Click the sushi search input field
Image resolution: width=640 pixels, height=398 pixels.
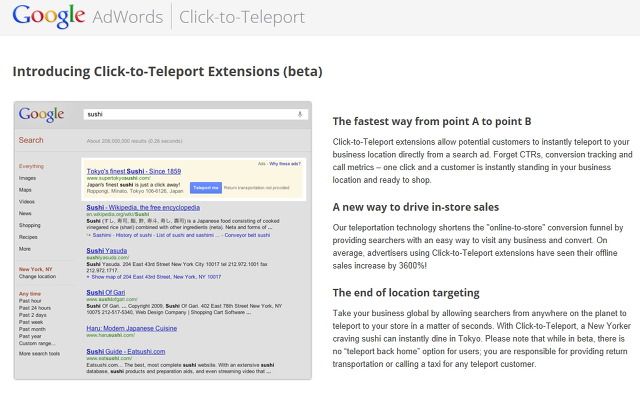point(195,114)
